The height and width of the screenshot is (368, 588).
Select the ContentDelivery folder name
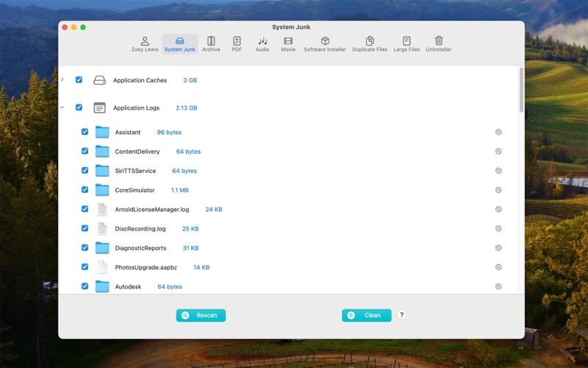137,152
